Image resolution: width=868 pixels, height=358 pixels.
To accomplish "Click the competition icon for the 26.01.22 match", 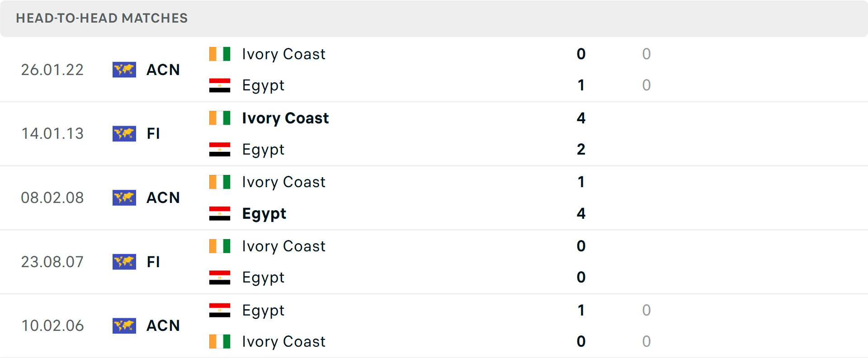I will tap(124, 70).
